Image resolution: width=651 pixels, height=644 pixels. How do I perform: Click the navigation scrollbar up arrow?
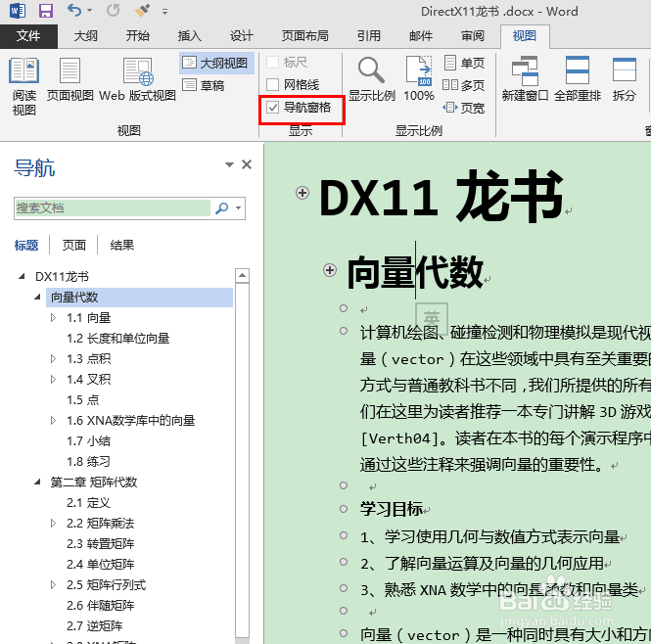242,275
